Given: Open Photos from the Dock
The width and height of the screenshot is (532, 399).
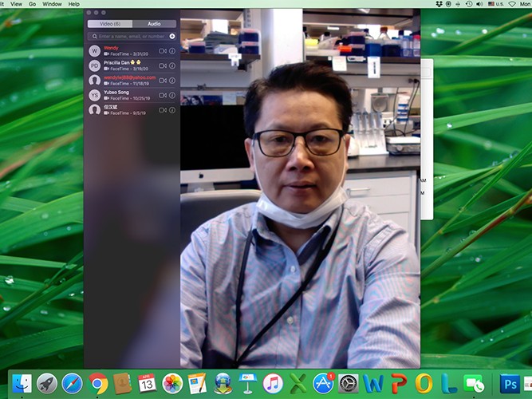Looking at the screenshot, I should coord(172,384).
